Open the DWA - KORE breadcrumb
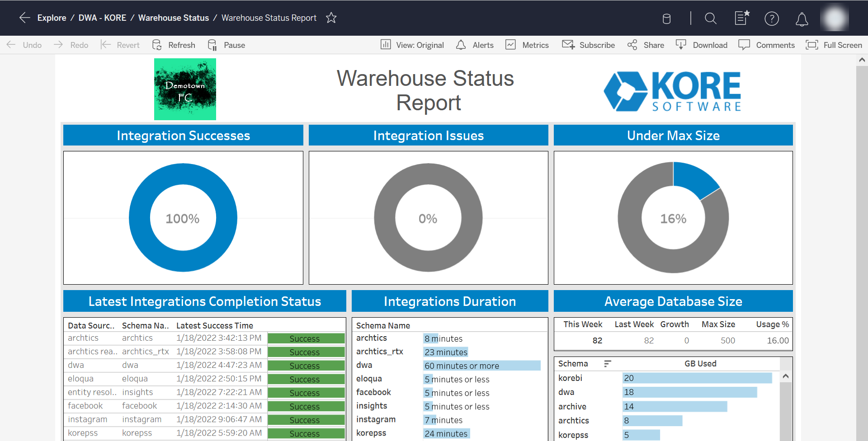Image resolution: width=868 pixels, height=441 pixels. pos(102,18)
